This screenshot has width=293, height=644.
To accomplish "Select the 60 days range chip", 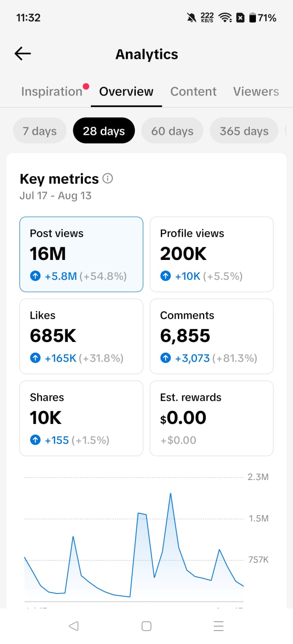I will click(172, 131).
